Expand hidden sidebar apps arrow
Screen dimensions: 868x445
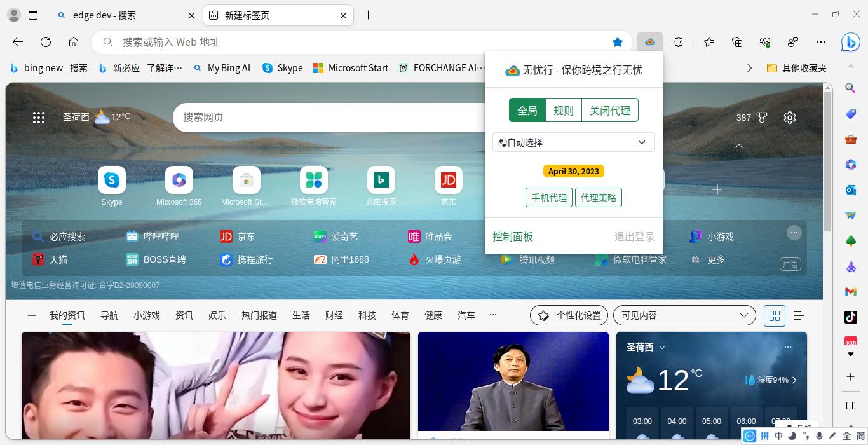tap(850, 354)
